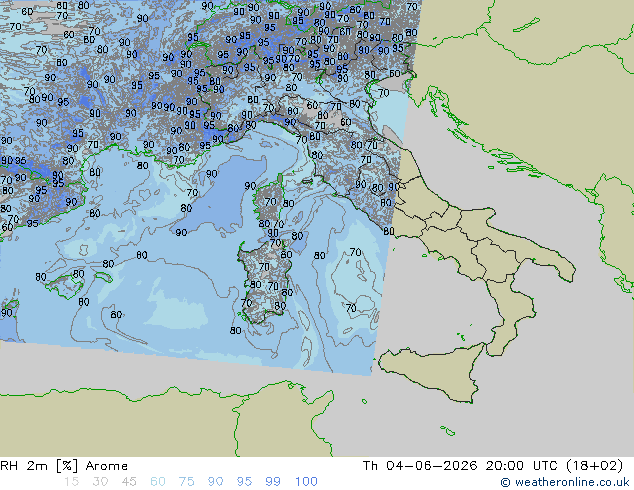
Task: Select the 100 legend value
Action: pos(306,482)
